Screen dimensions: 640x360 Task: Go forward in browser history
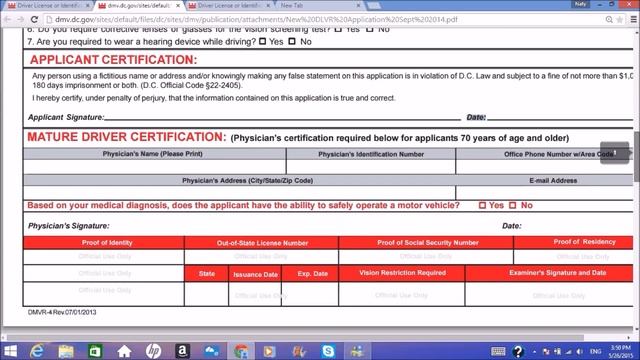(20, 20)
